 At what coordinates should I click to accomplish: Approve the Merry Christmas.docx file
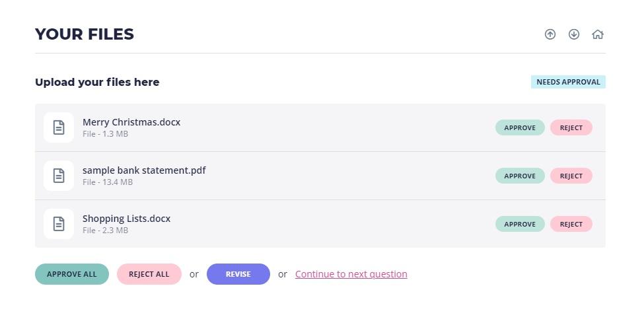click(x=520, y=127)
